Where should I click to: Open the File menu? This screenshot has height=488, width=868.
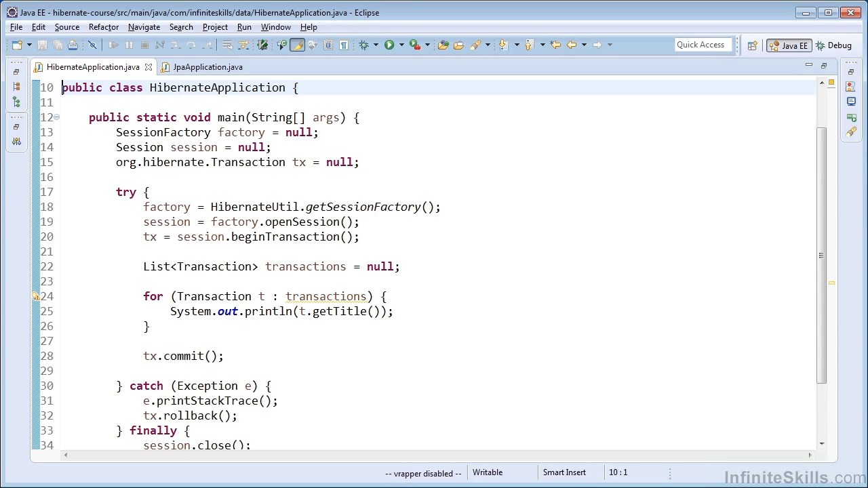click(x=16, y=27)
